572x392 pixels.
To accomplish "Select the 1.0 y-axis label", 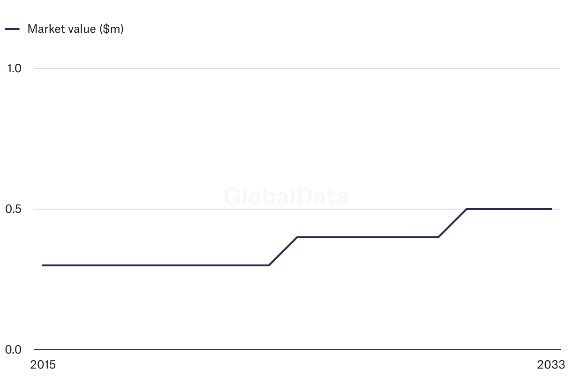I will pos(15,68).
